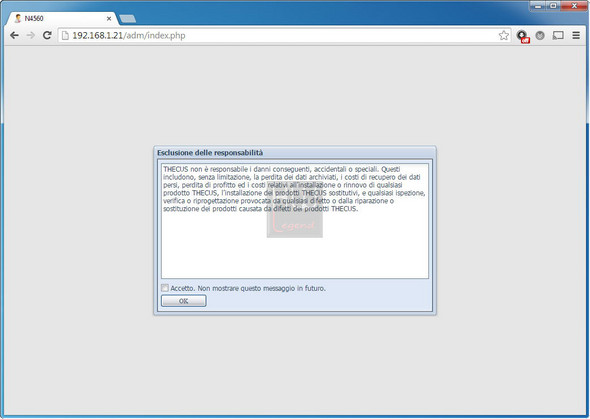Click the page icon in the address bar
Screen dimensions: 590x419
tap(65, 35)
